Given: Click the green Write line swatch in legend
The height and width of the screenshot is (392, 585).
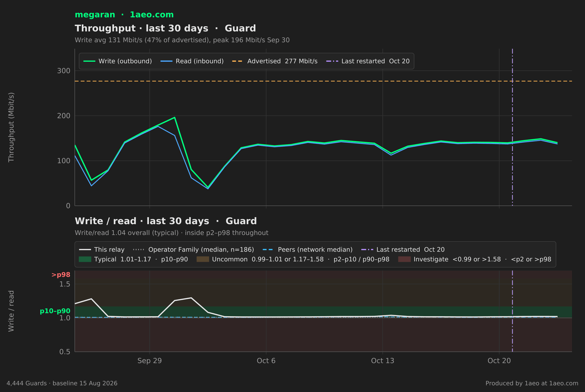Looking at the screenshot, I should click(89, 61).
